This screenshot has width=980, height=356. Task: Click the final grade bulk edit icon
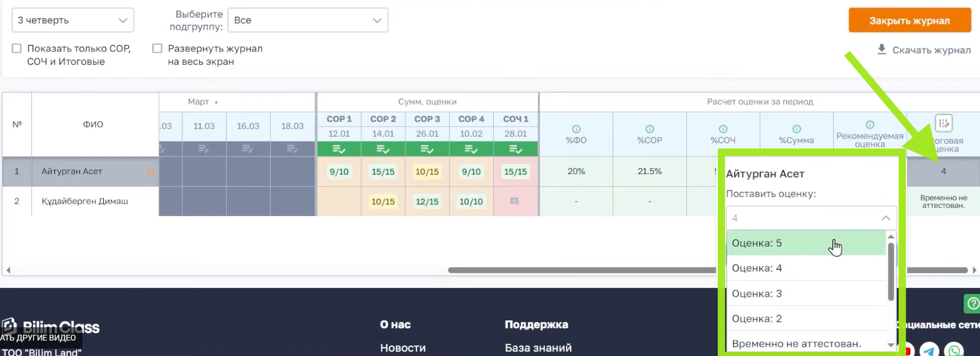(944, 123)
